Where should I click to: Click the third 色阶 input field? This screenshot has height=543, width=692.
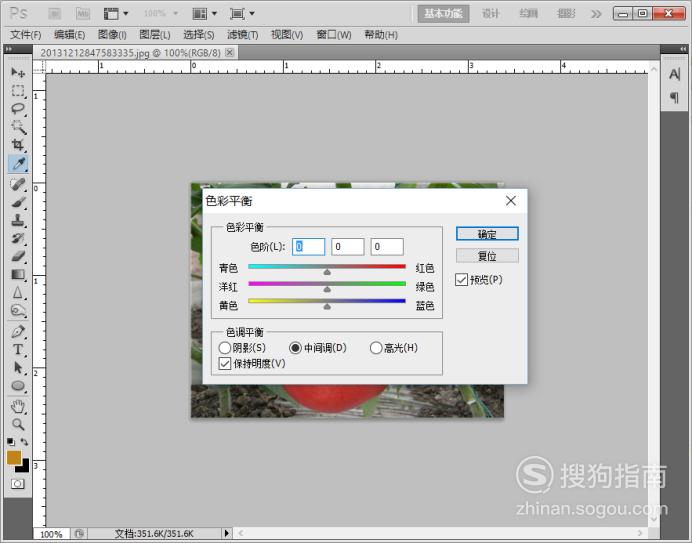coord(387,247)
